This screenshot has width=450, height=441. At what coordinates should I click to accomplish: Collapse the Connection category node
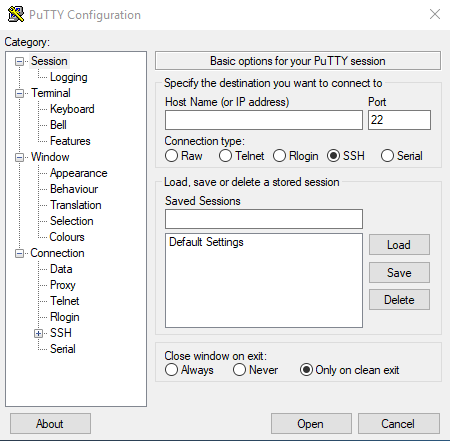[x=20, y=253]
